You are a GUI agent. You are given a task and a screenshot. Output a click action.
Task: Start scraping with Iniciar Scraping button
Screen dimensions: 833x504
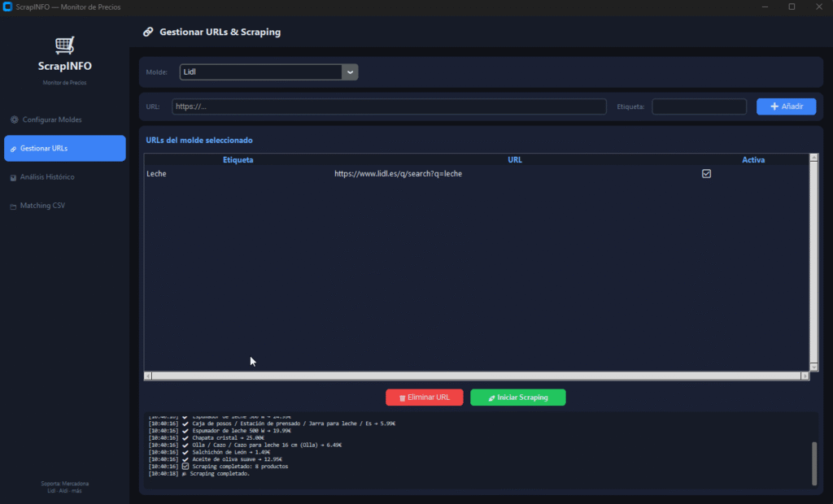517,398
